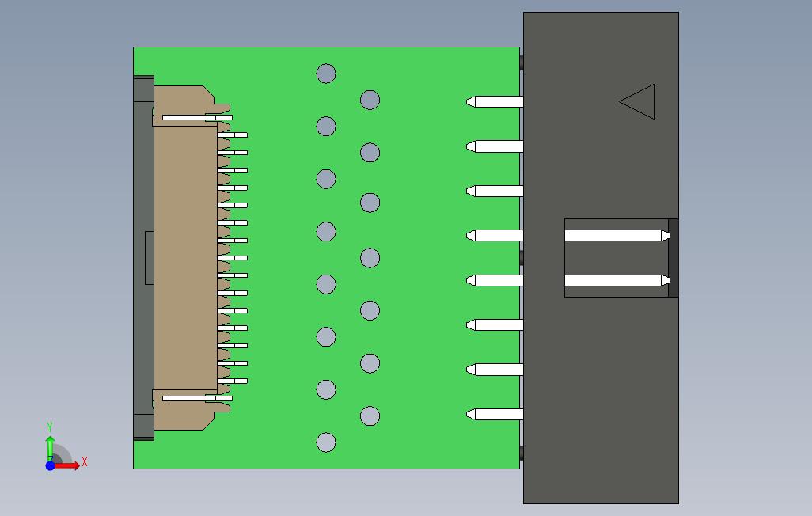812x516 pixels.
Task: Pick the upper white pin inside the header notch
Action: click(x=617, y=236)
